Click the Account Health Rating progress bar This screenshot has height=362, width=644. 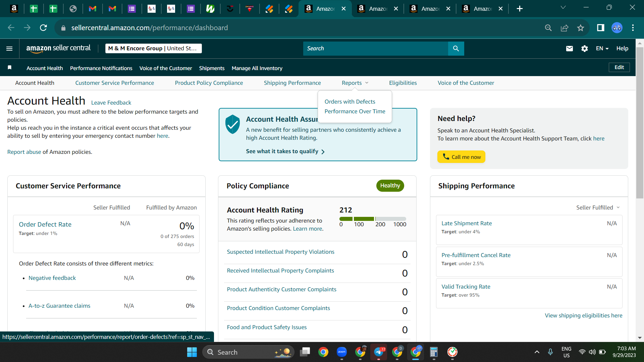tap(373, 219)
